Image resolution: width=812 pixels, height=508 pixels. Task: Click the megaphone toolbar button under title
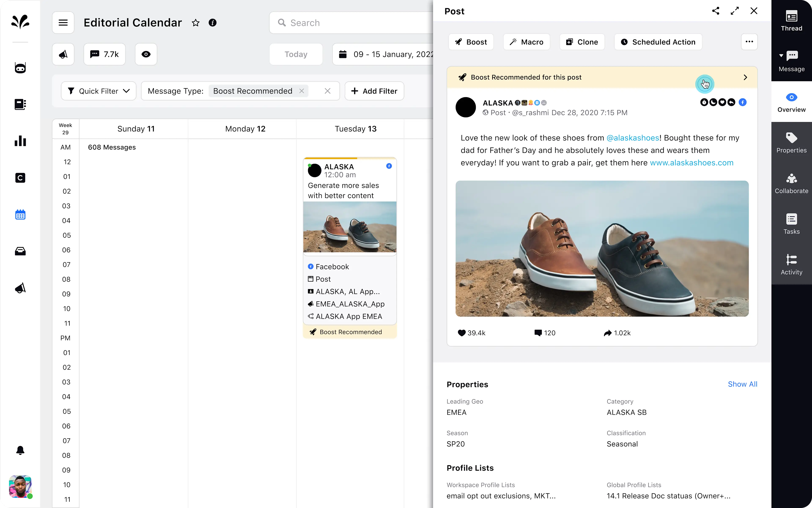point(63,54)
